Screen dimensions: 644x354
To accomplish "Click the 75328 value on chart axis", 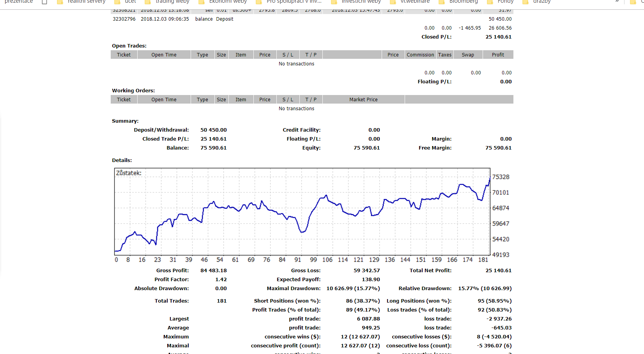I will click(501, 177).
